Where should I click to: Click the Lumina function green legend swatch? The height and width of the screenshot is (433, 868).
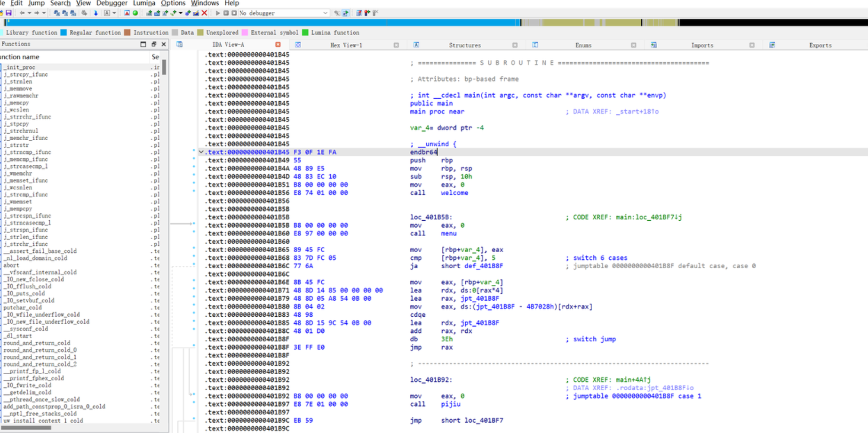tap(305, 32)
